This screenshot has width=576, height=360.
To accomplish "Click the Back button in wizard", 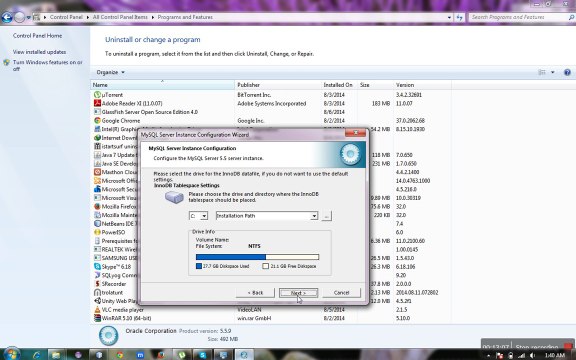I will coord(255,293).
